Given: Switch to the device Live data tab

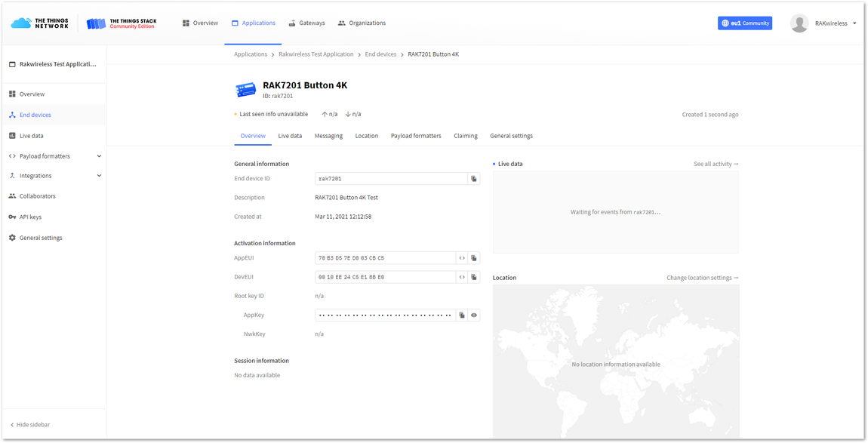Looking at the screenshot, I should [x=290, y=136].
